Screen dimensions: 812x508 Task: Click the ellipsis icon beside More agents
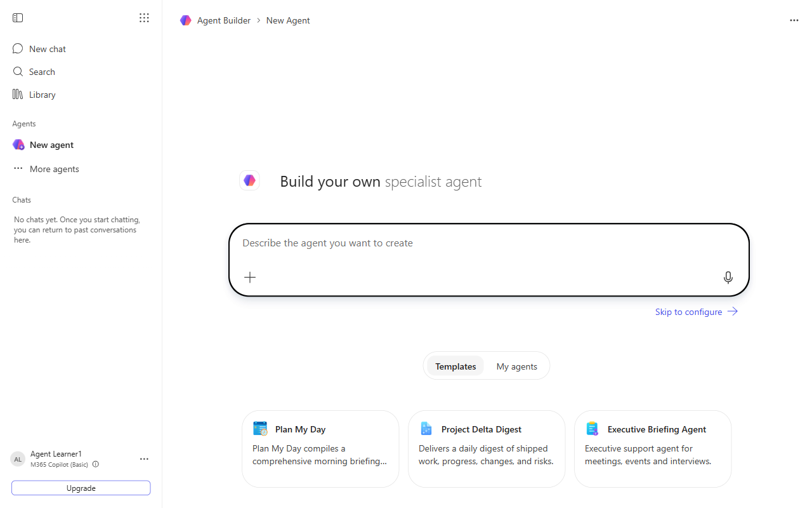[18, 169]
